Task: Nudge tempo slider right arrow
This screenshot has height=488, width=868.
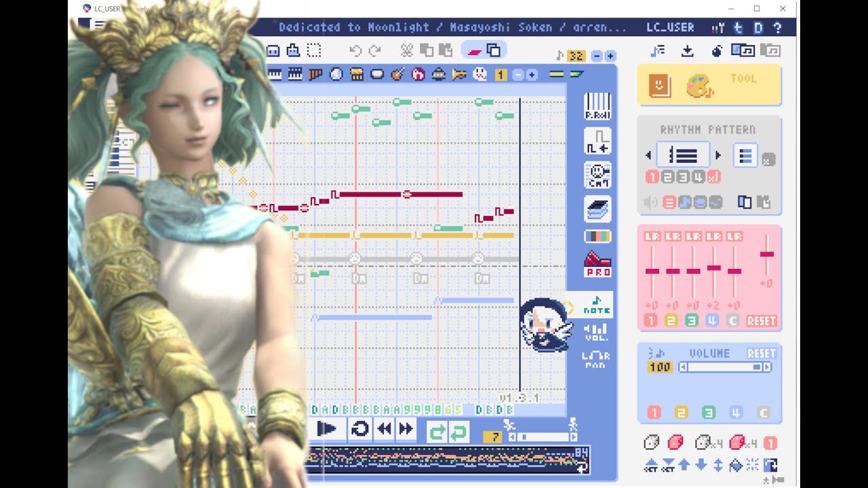Action: click(574, 437)
